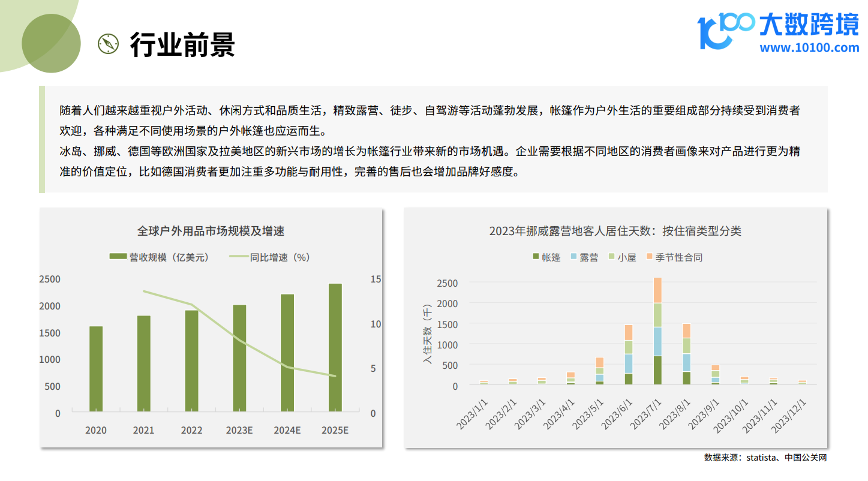Image resolution: width=868 pixels, height=481 pixels.
Task: Click the Norway chart axis value 2000
Action: [x=447, y=303]
